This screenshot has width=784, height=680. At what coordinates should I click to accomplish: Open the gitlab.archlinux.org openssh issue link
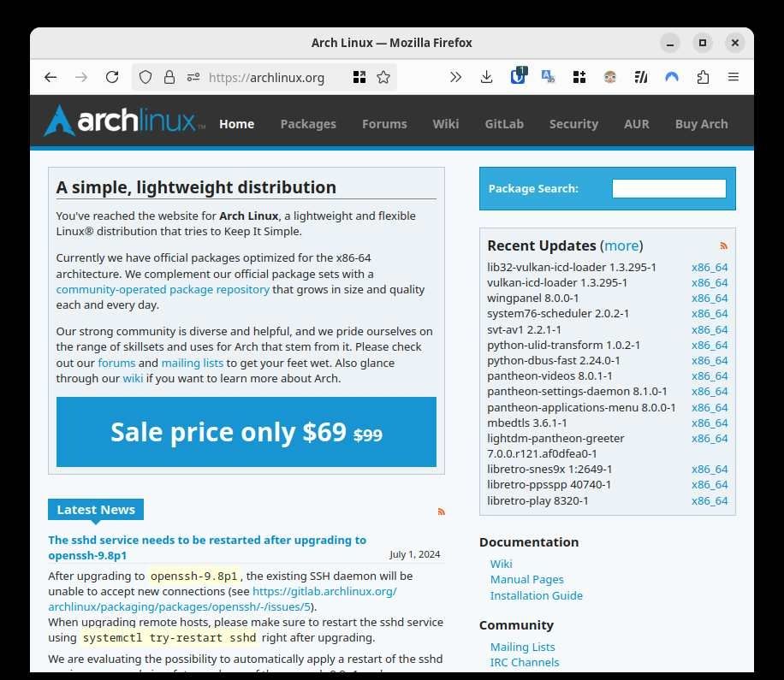[x=223, y=599]
